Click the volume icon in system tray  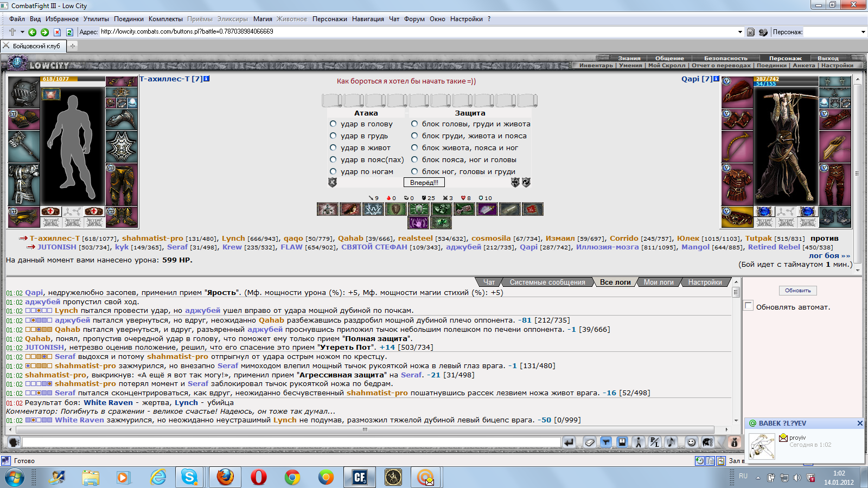click(796, 478)
